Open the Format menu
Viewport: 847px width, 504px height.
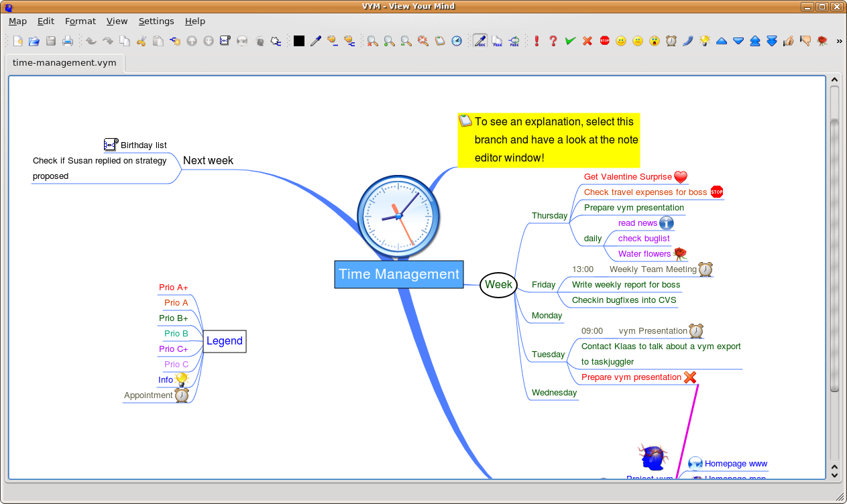80,21
